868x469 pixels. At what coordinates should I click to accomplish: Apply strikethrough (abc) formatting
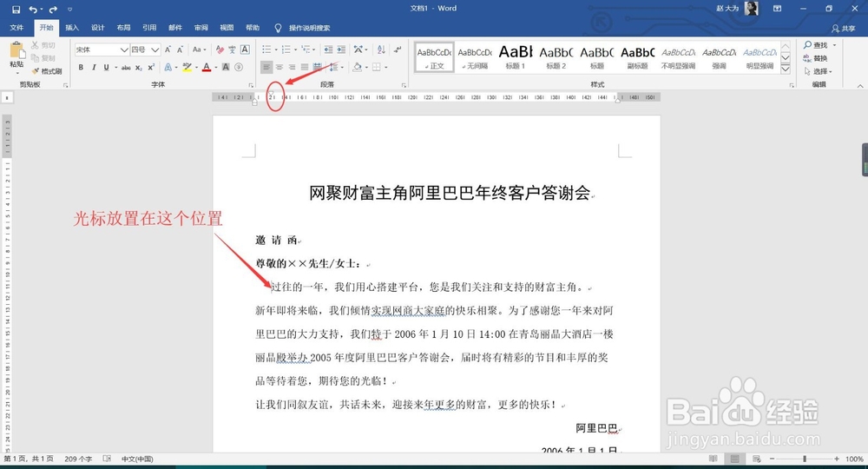126,68
